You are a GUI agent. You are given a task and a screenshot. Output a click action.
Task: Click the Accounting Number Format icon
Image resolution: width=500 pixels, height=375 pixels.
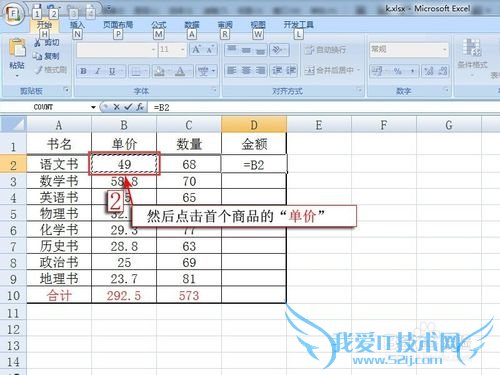pyautogui.click(x=378, y=71)
